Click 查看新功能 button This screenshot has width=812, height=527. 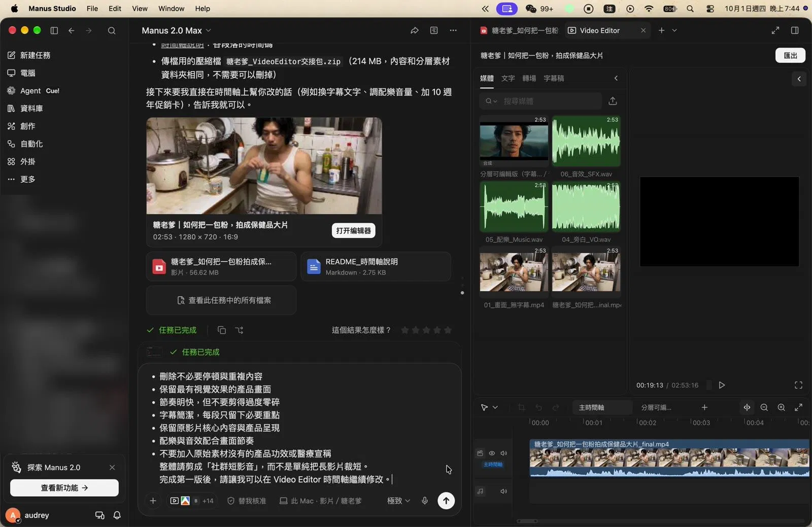[x=64, y=488]
